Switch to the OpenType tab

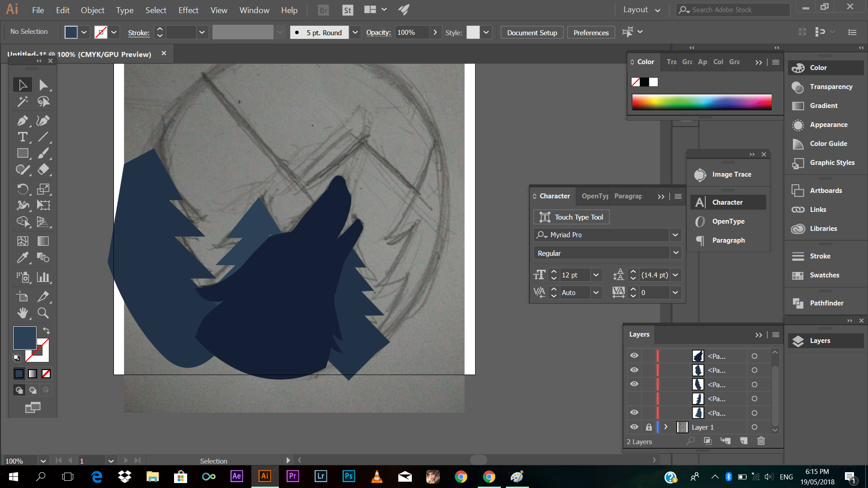594,196
